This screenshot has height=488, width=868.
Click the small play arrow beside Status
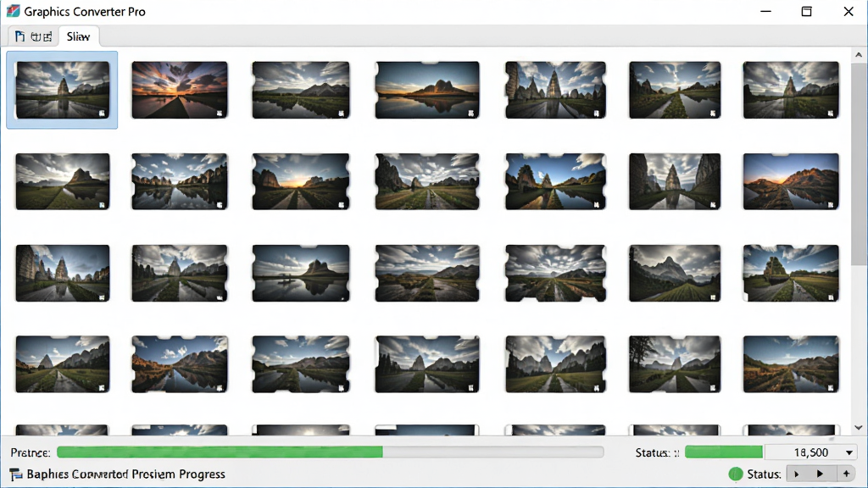click(797, 474)
